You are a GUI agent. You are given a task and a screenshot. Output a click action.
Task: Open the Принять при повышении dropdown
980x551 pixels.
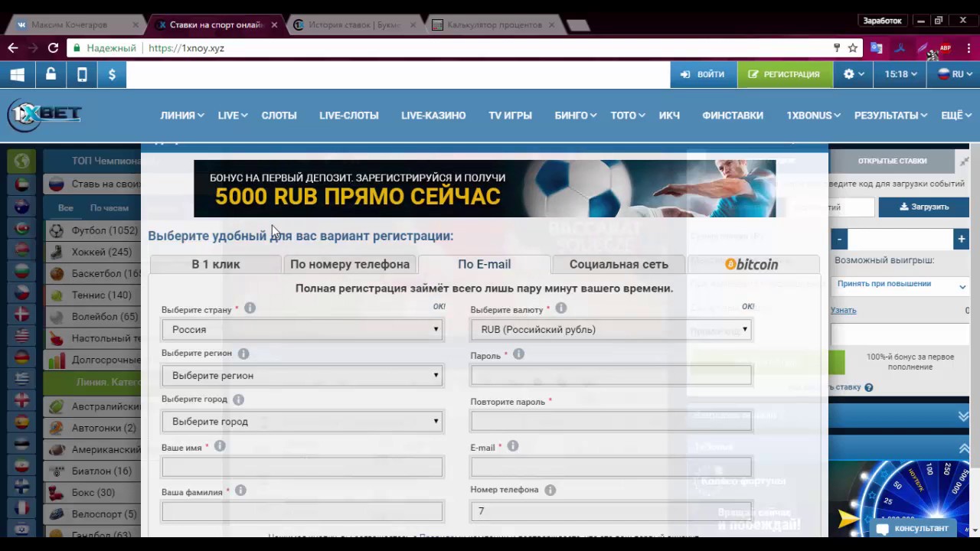[900, 284]
